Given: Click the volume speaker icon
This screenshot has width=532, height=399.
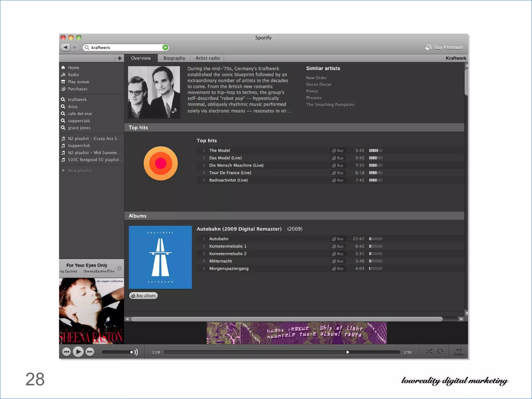Looking at the screenshot, I should (136, 352).
